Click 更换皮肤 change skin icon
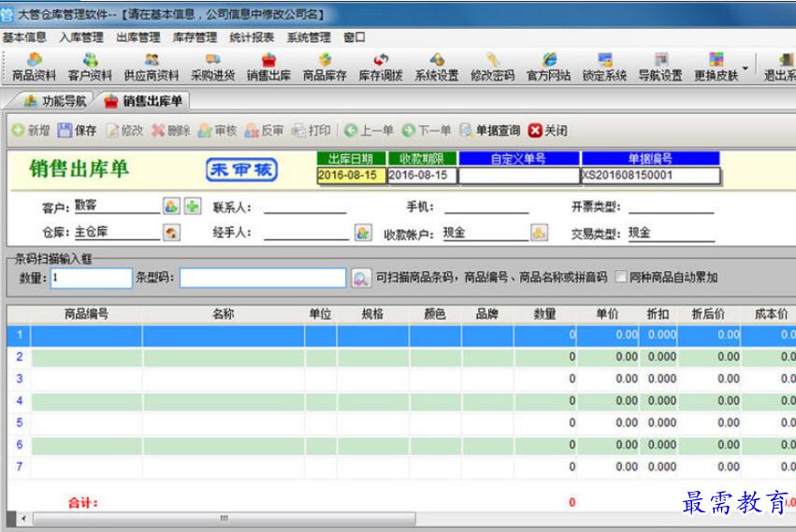 tap(716, 67)
